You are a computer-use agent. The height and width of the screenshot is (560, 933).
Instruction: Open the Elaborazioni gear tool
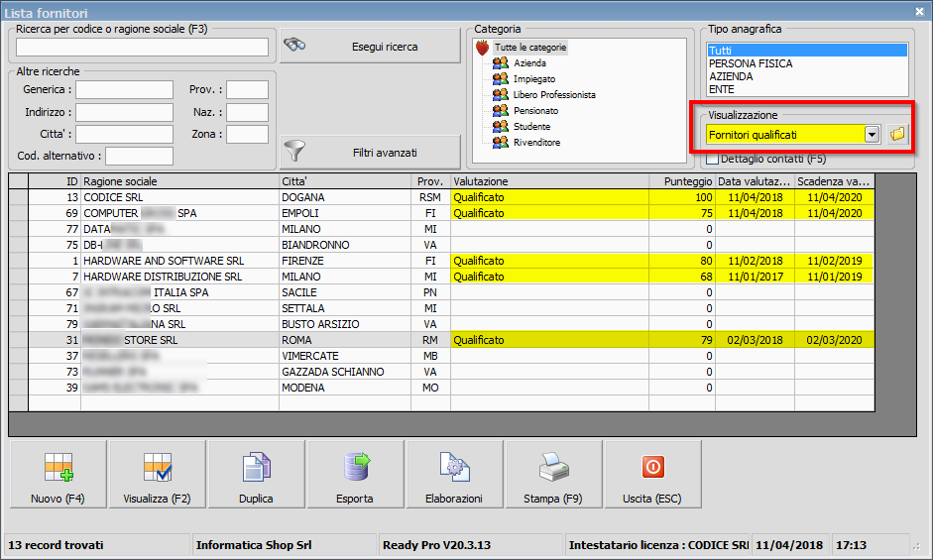tap(453, 475)
